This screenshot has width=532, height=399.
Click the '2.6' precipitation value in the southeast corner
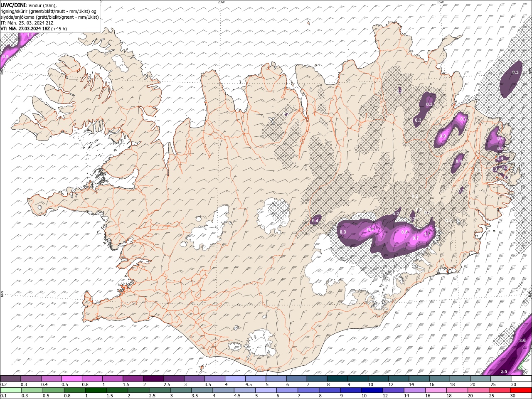[522, 340]
